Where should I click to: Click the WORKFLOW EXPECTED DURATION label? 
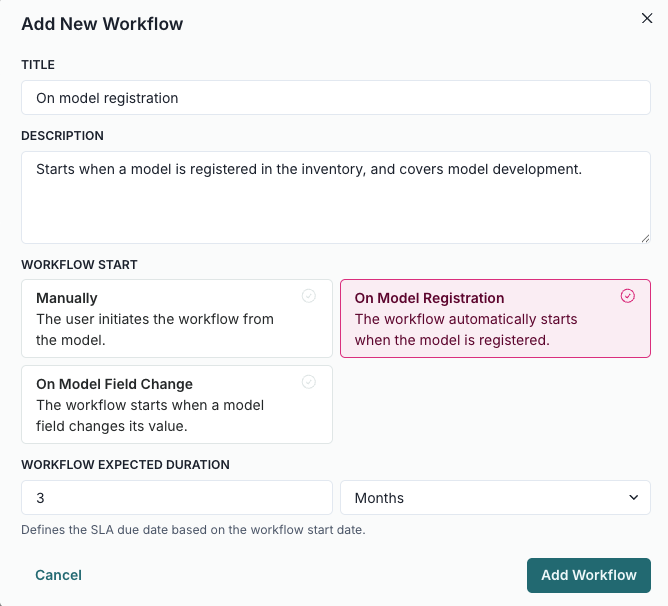point(125,465)
